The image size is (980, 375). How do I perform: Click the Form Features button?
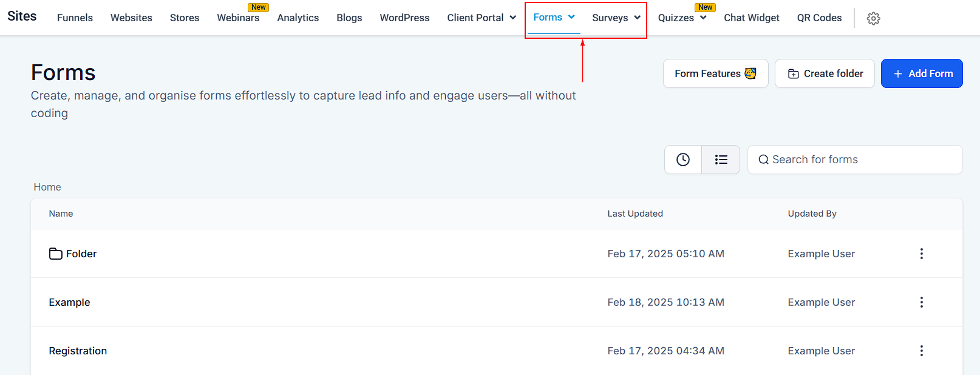point(715,73)
